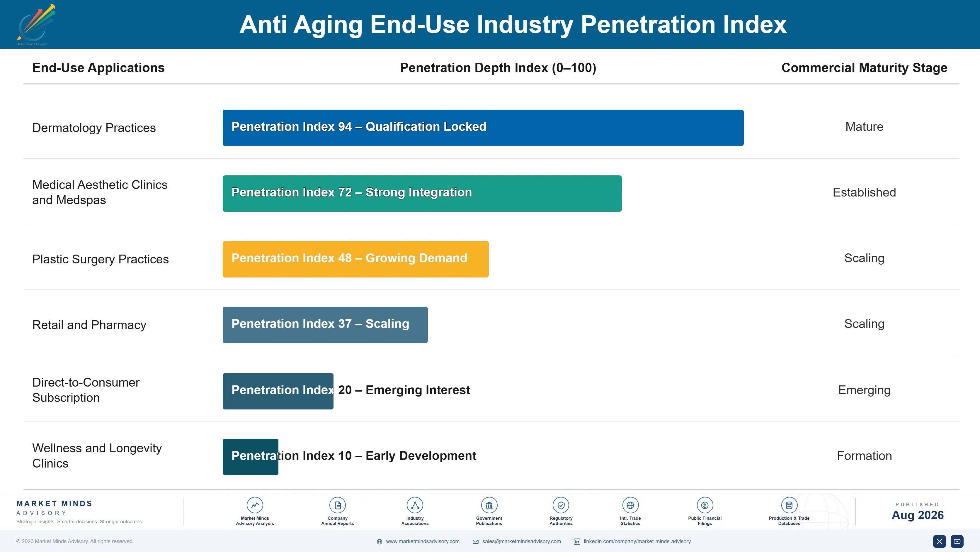Click the LinkedIn icon in footer
This screenshot has height=552, width=980.
click(x=577, y=542)
